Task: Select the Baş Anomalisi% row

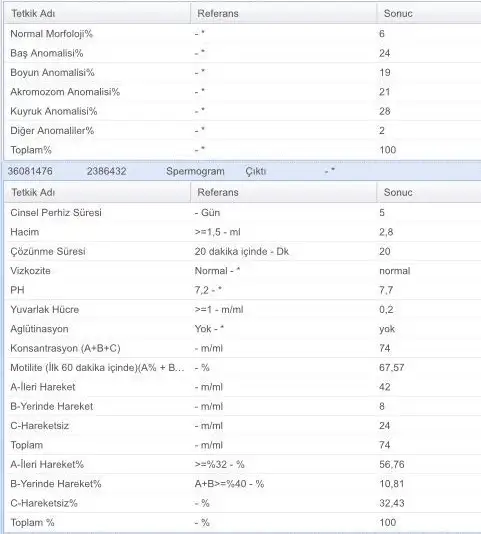Action: [243, 53]
